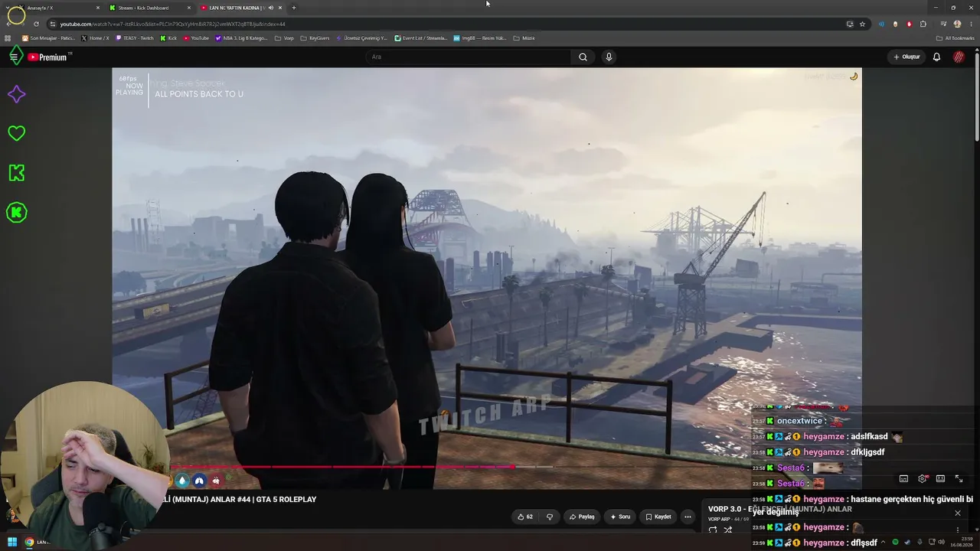Open the Chrome extensions puzzle icon

click(x=923, y=24)
